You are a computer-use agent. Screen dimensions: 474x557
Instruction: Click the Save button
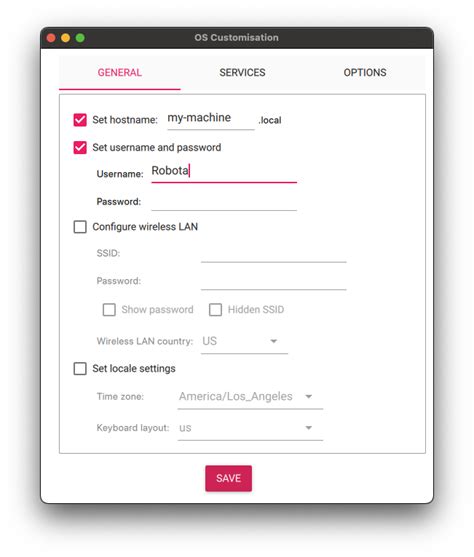point(228,478)
